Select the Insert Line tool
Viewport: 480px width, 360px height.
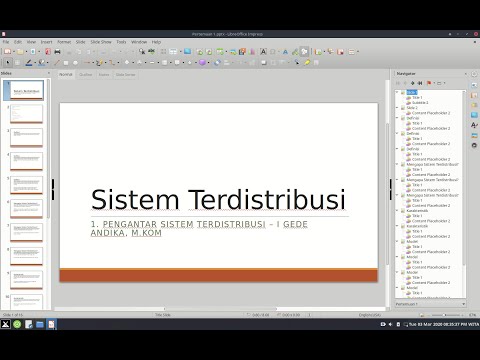click(57, 62)
